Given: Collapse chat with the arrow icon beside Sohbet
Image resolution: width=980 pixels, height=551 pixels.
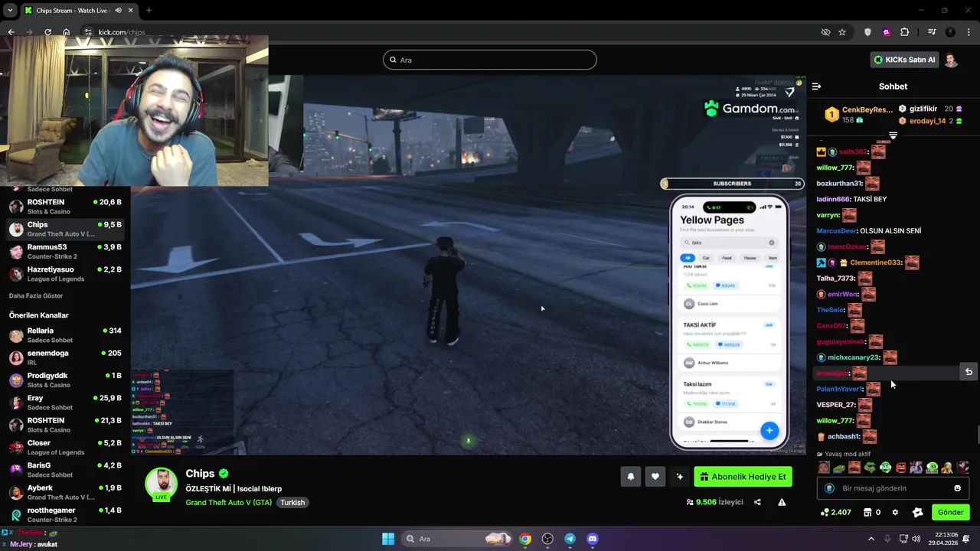Looking at the screenshot, I should point(816,86).
